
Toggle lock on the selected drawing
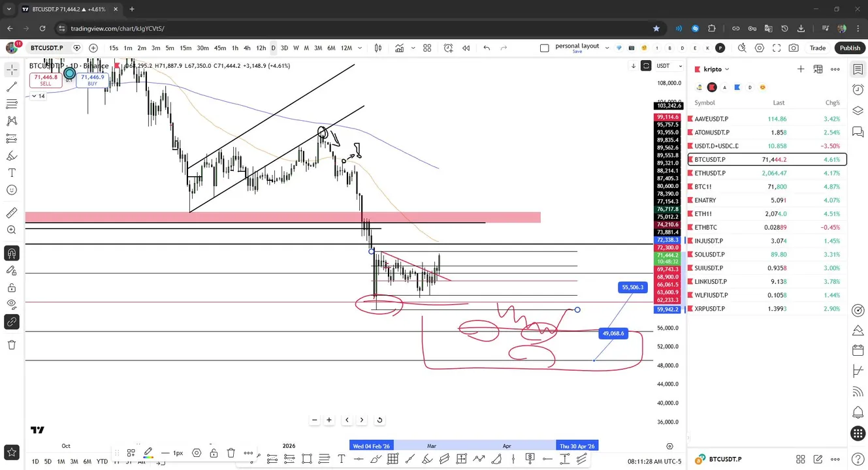pos(214,453)
